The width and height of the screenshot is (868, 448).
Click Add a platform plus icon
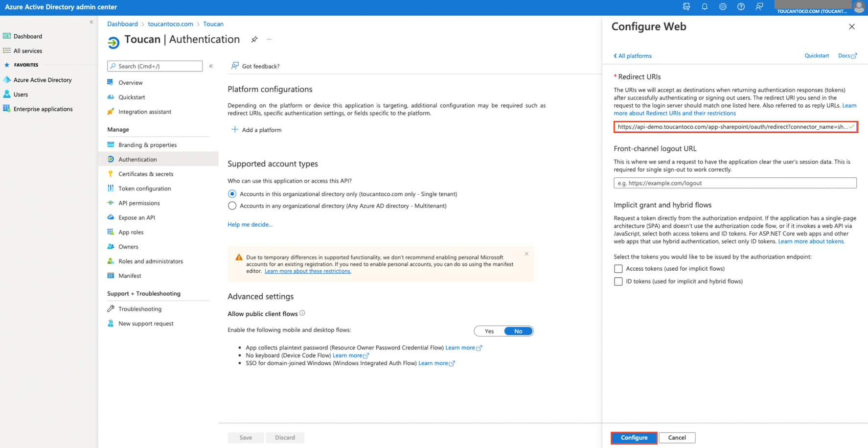(234, 129)
